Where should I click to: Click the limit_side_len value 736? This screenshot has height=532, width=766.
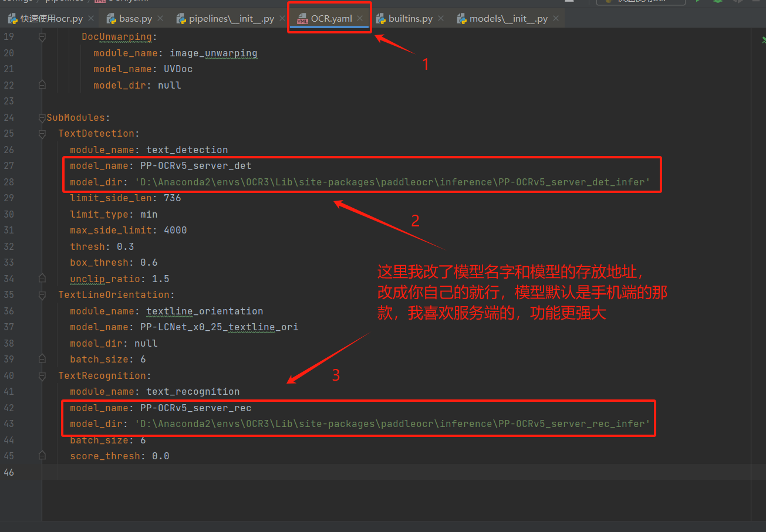[x=173, y=198]
